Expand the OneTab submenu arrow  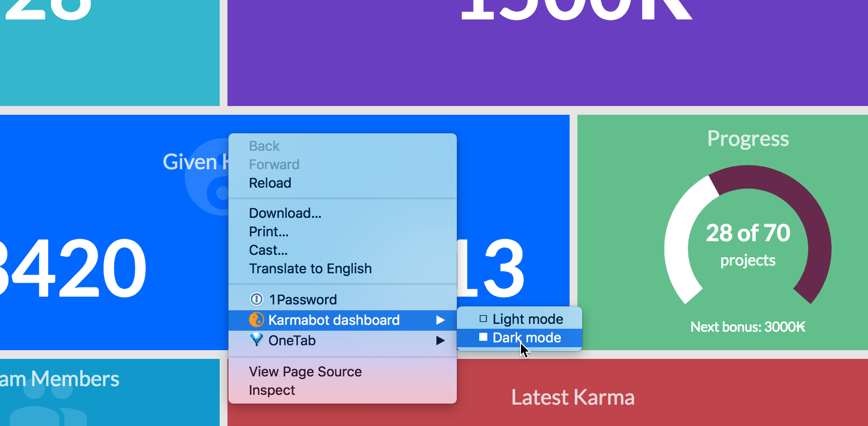[440, 340]
